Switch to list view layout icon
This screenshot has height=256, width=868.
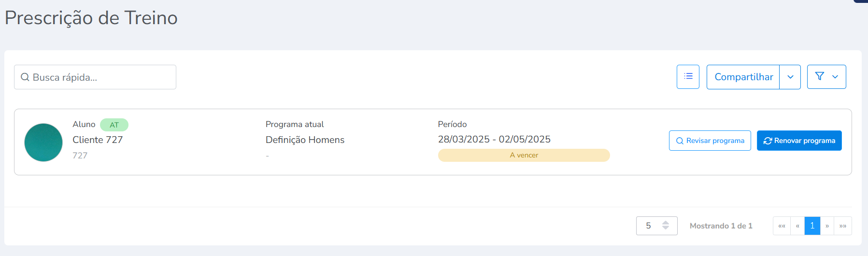pos(688,77)
